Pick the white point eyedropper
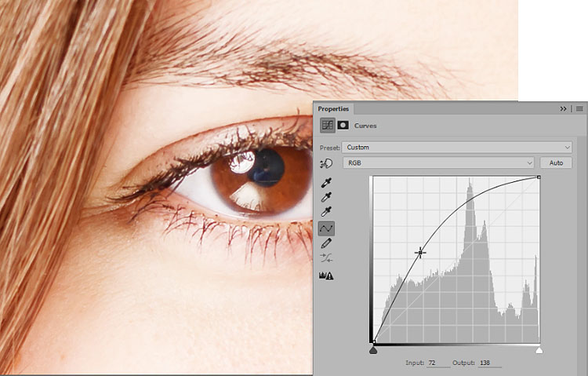 (x=326, y=212)
